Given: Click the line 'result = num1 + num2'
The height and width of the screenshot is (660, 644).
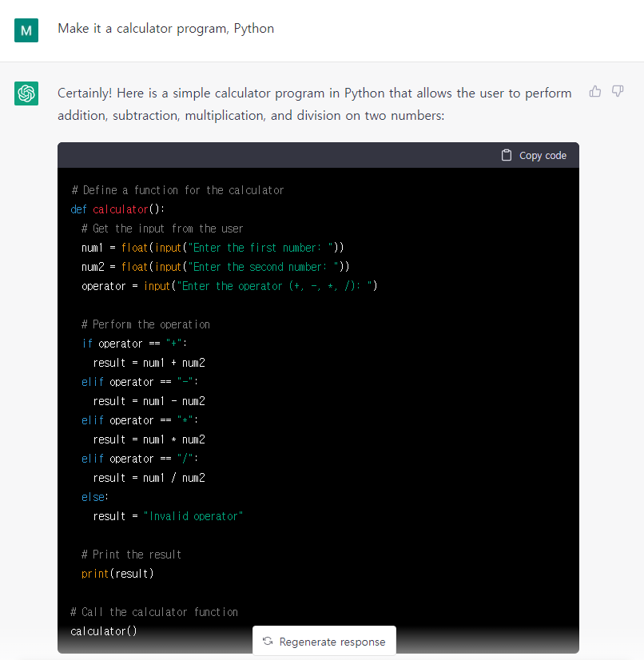Looking at the screenshot, I should pos(149,363).
